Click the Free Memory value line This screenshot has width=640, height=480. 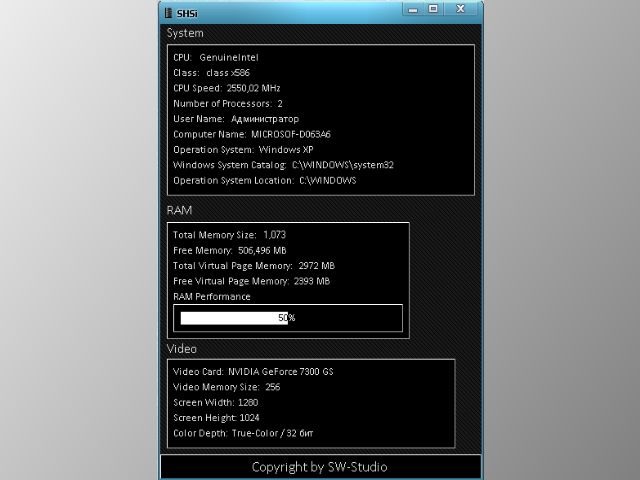pyautogui.click(x=229, y=250)
